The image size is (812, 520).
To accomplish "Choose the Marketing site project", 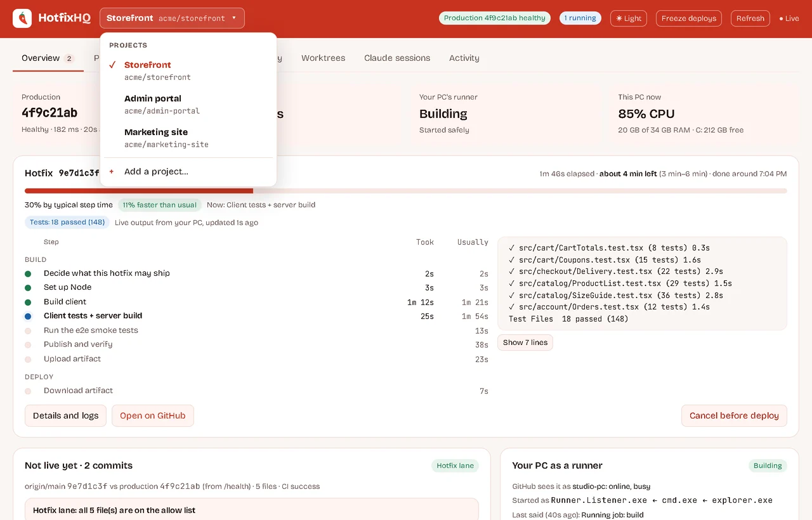I will coord(188,138).
